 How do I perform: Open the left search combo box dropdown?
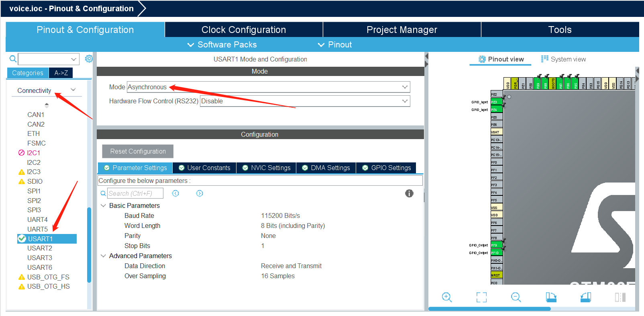(x=73, y=59)
